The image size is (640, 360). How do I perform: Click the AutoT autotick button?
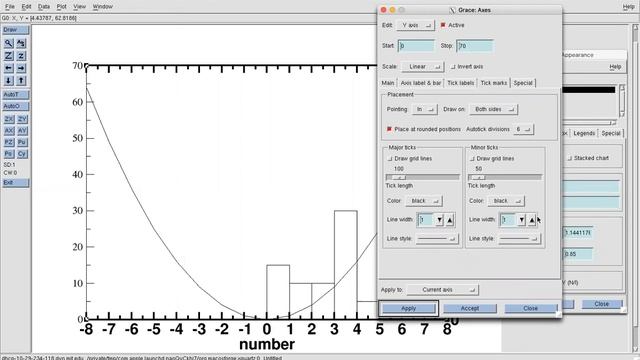(16, 95)
